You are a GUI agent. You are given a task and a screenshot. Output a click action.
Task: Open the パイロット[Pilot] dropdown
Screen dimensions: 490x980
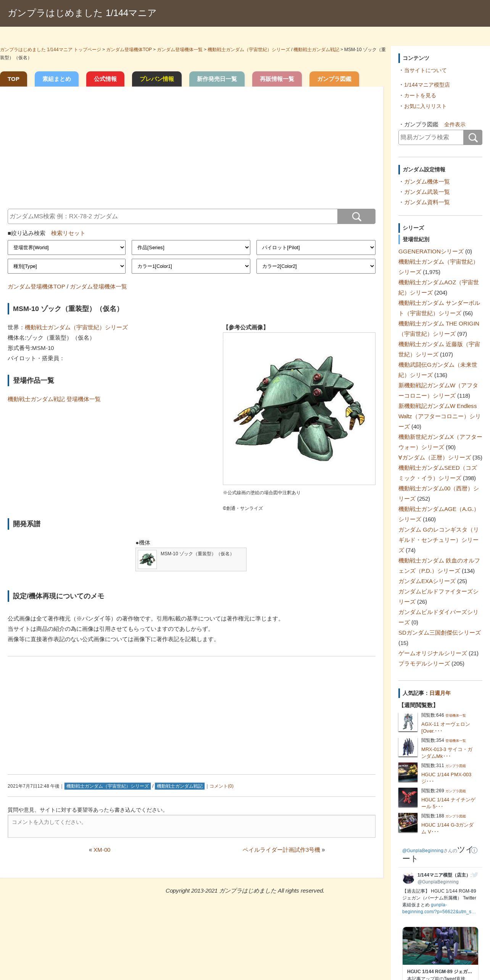click(316, 247)
